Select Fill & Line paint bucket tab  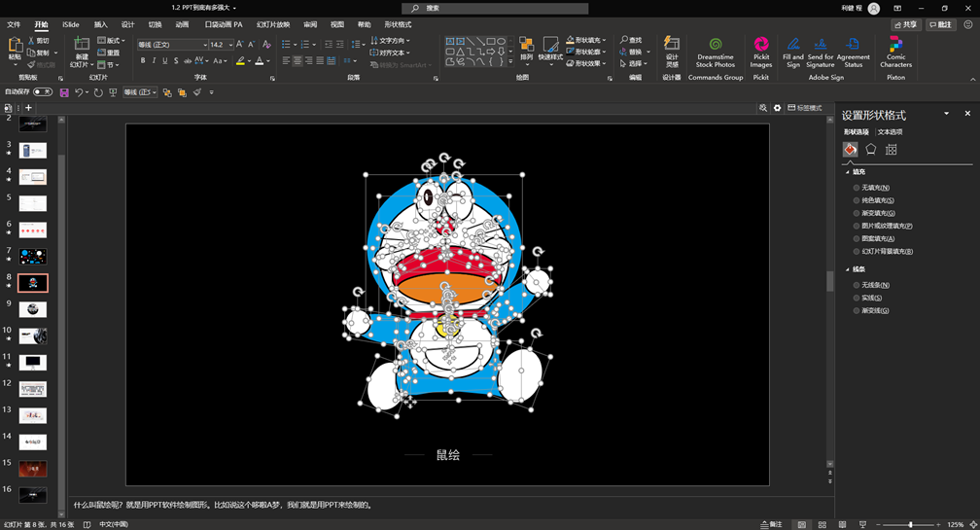pos(850,150)
